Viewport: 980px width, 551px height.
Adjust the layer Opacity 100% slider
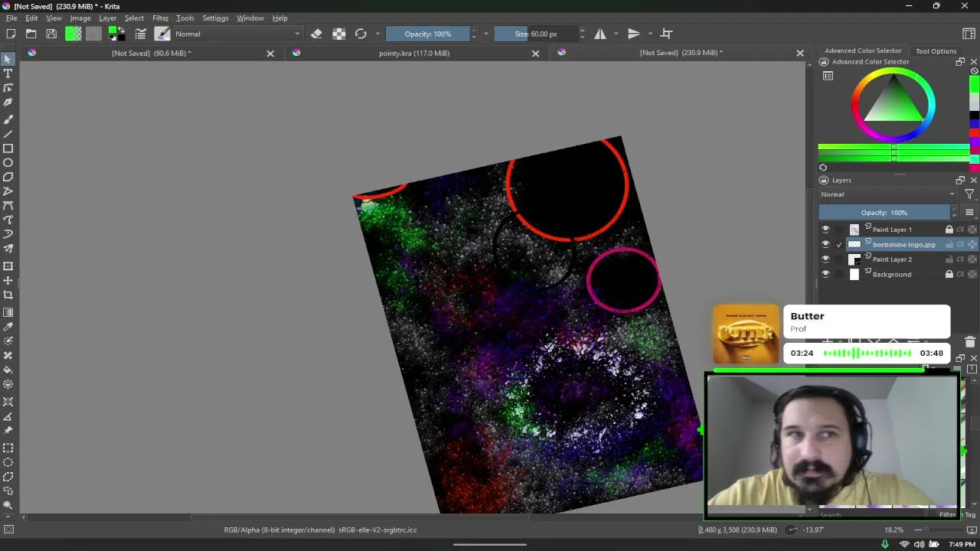click(x=884, y=213)
